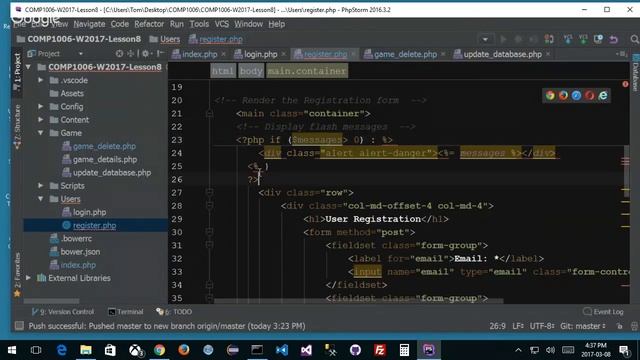The height and width of the screenshot is (360, 640).
Task: Close the update_database.php tab
Action: coord(548,54)
